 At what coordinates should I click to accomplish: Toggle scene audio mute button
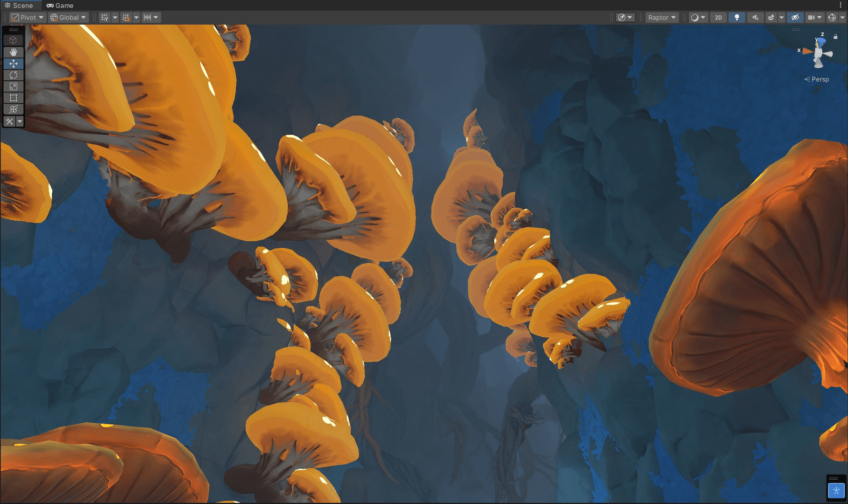(x=755, y=18)
